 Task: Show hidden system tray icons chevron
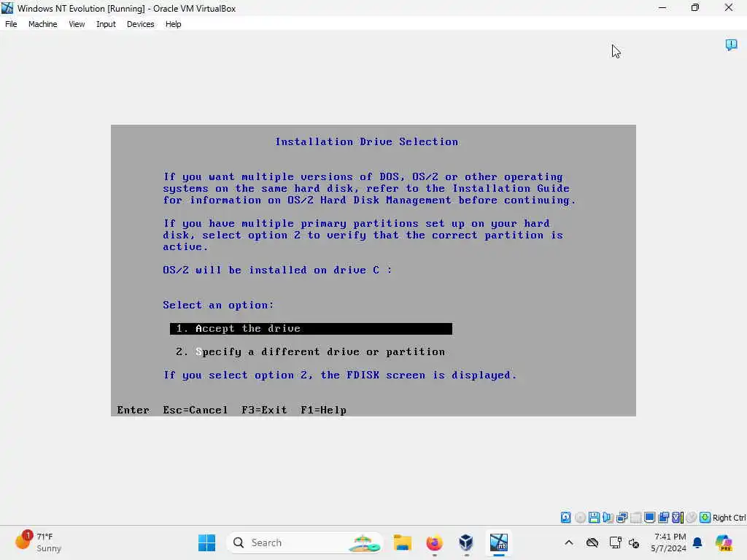569,542
